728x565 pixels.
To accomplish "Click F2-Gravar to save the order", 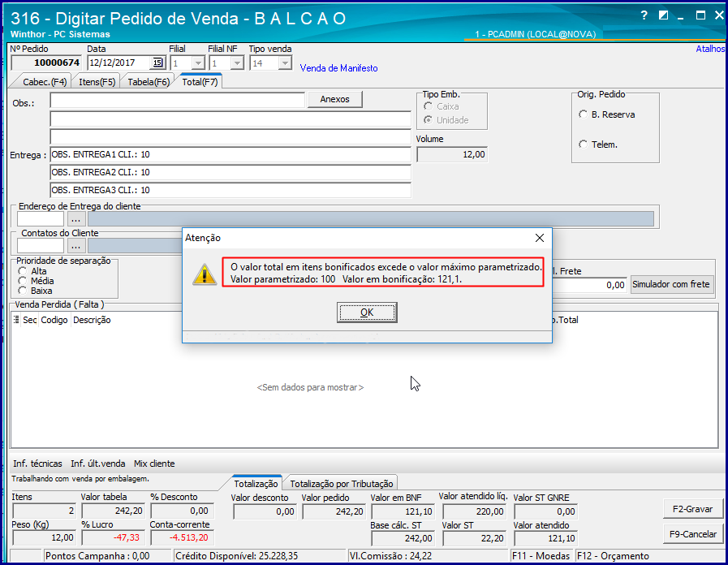I will (693, 509).
